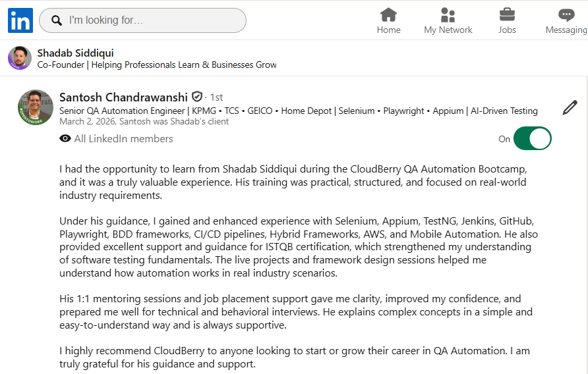Click the verified badge next to Santosh's name
The height and width of the screenshot is (374, 588).
pyautogui.click(x=197, y=97)
